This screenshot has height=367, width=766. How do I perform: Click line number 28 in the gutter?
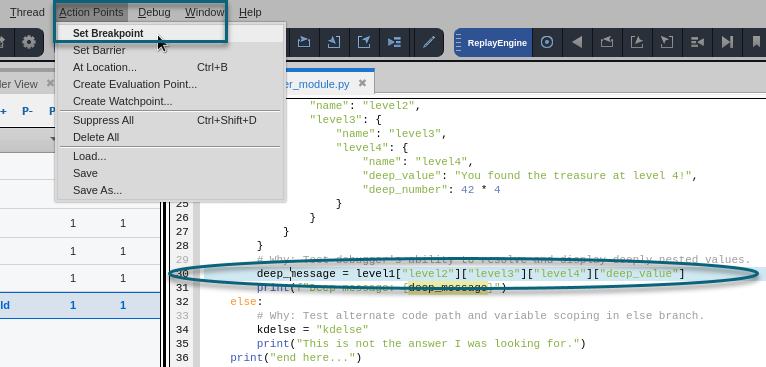point(182,246)
